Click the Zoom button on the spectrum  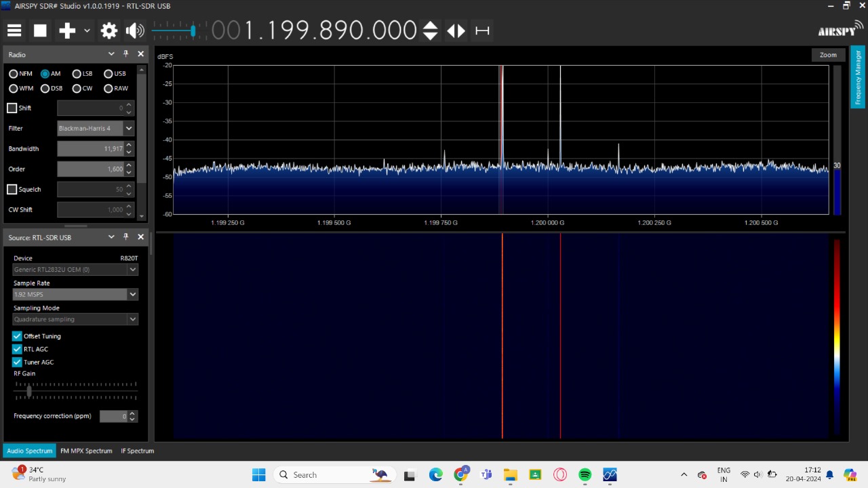(x=828, y=55)
